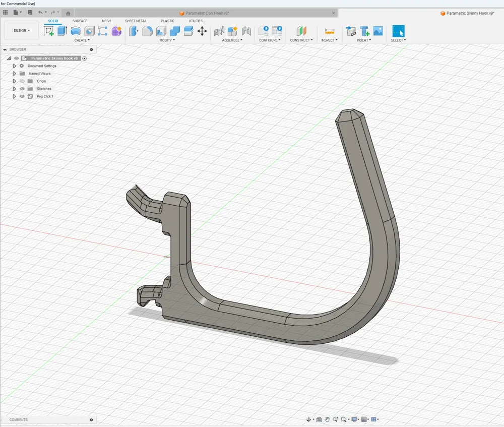Activate the Extrude tool
The width and height of the screenshot is (504, 427).
pos(61,31)
